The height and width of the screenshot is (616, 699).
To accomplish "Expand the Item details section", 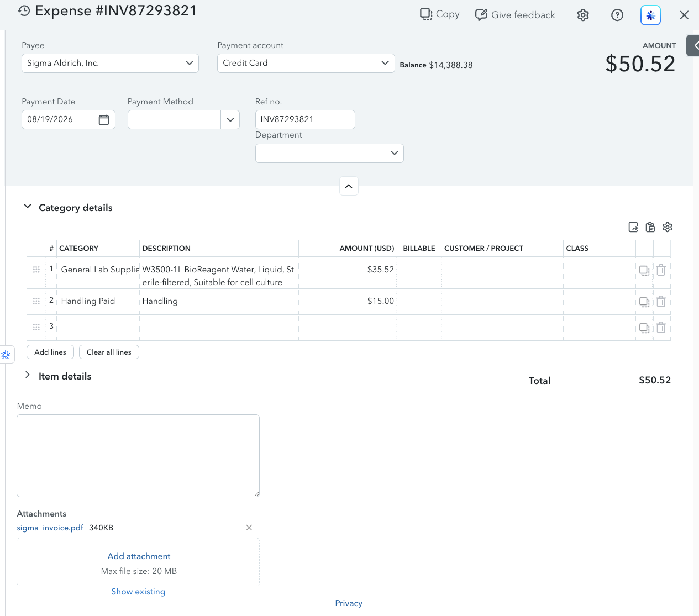I will pyautogui.click(x=28, y=375).
